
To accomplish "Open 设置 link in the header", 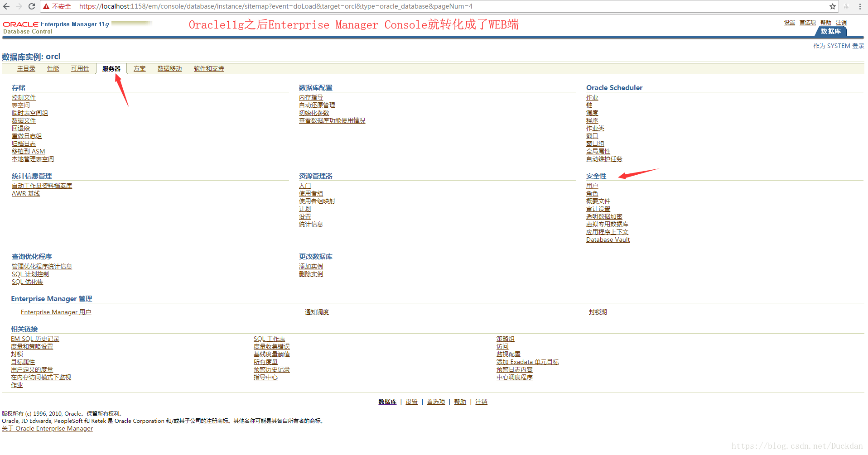I will click(x=790, y=23).
